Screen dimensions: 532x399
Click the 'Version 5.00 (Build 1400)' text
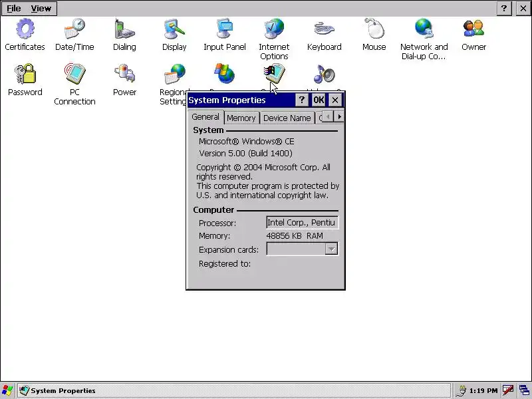pyautogui.click(x=246, y=154)
